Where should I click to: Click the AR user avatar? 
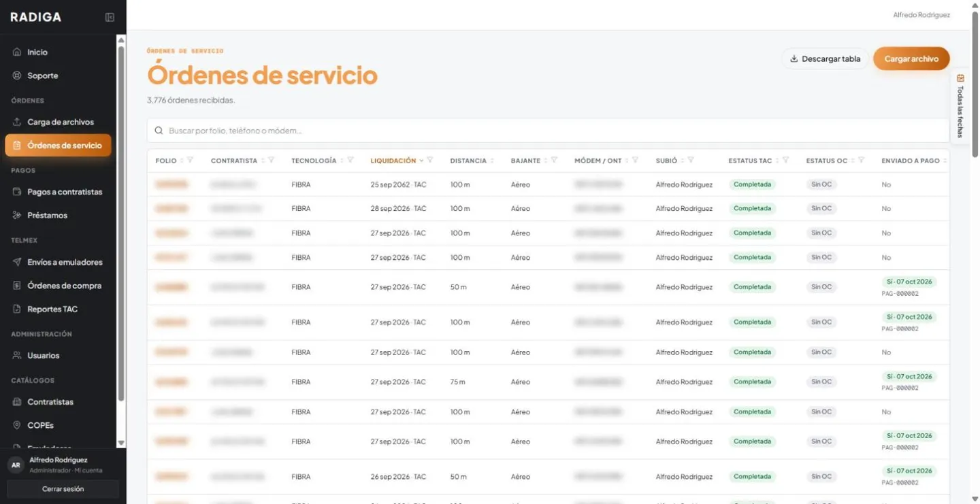16,465
